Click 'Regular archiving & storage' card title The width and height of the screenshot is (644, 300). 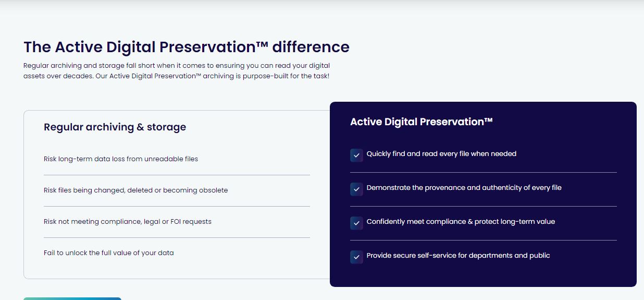(x=115, y=127)
